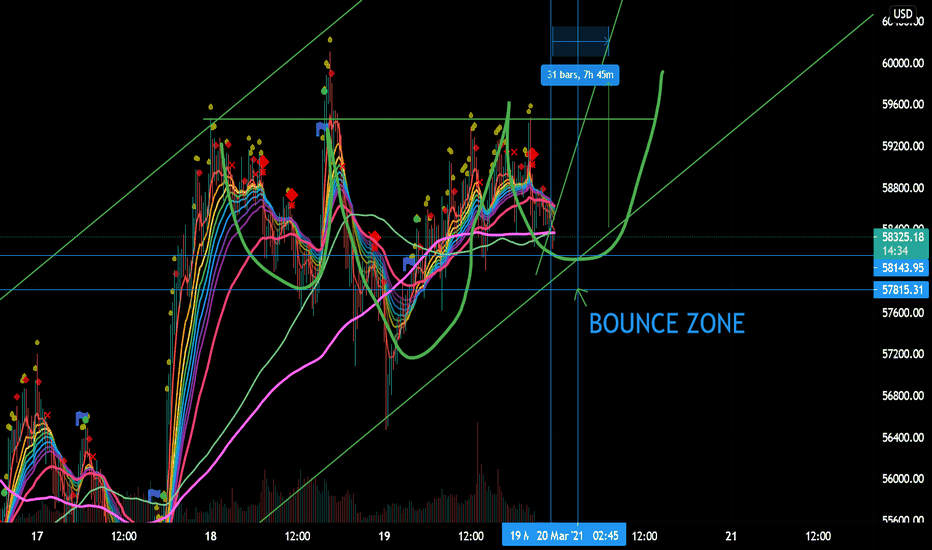Click the day 18 time axis label

pos(210,536)
